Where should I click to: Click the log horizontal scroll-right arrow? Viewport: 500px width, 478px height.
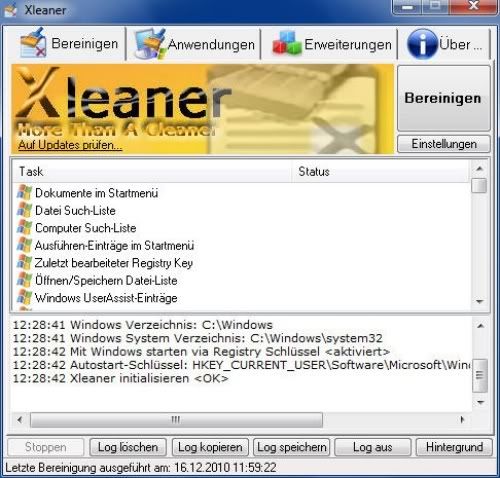[462, 419]
